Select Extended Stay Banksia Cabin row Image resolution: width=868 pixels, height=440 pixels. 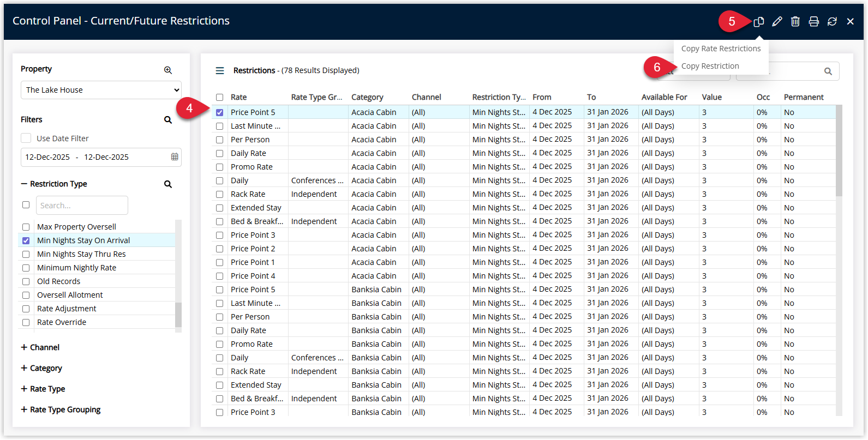524,385
